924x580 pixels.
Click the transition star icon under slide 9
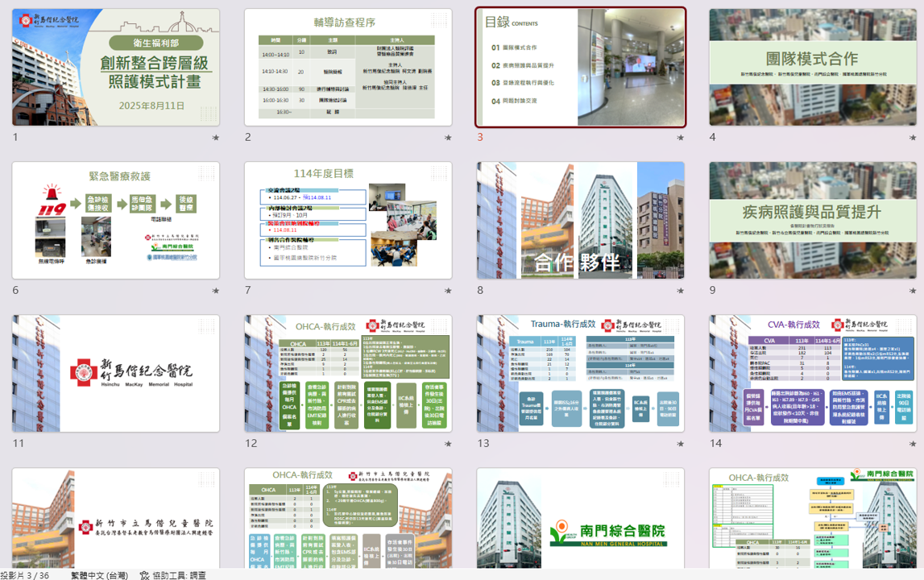point(913,291)
